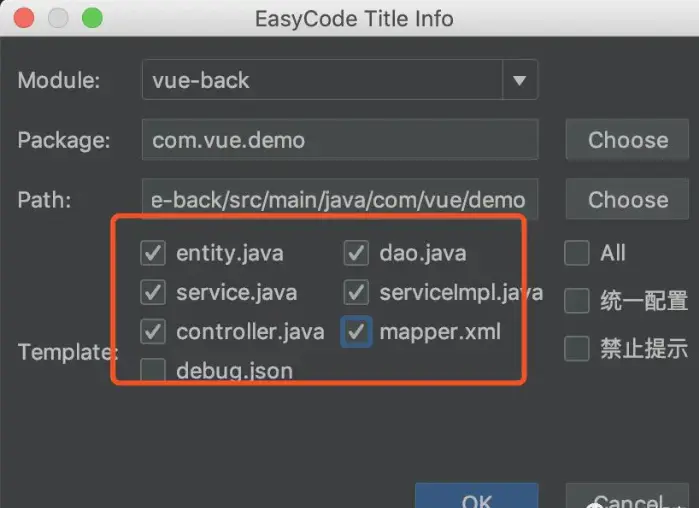
Task: Uncheck the entity.java template checkbox
Action: [x=153, y=253]
